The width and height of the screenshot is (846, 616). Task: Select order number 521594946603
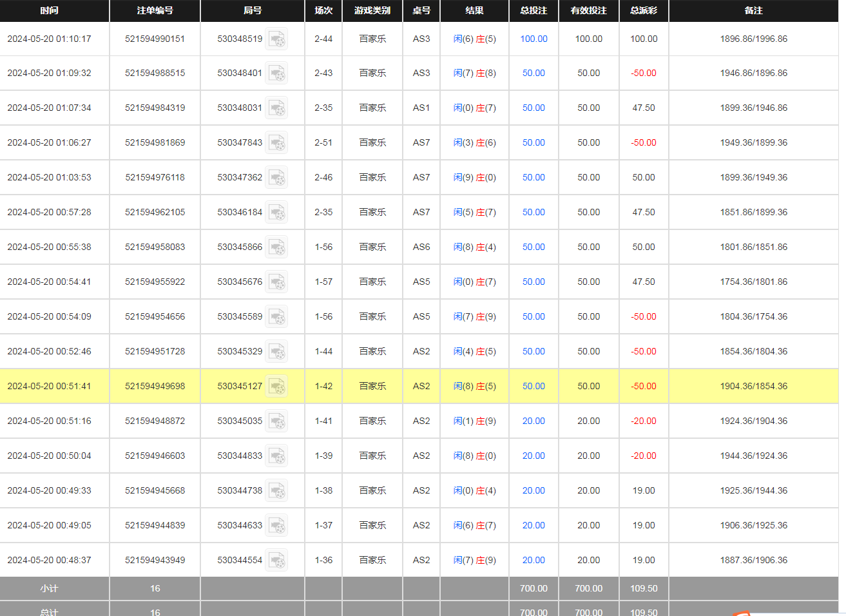point(155,456)
